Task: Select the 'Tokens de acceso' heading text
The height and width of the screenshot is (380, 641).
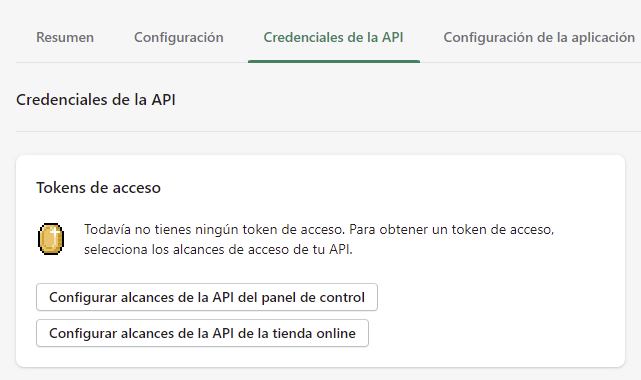Action: click(x=98, y=188)
